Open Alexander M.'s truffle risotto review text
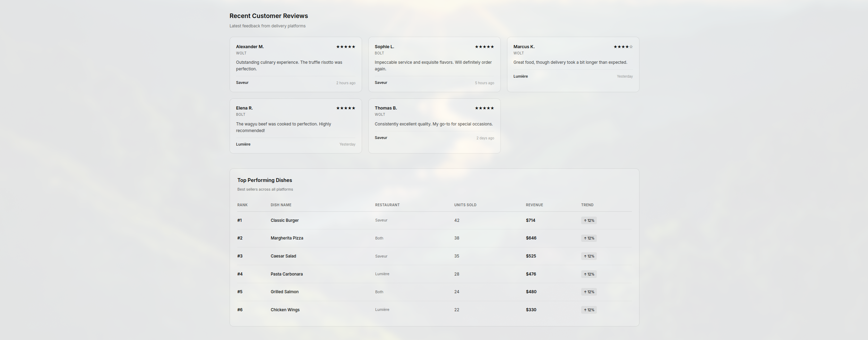The image size is (868, 340). [x=289, y=66]
